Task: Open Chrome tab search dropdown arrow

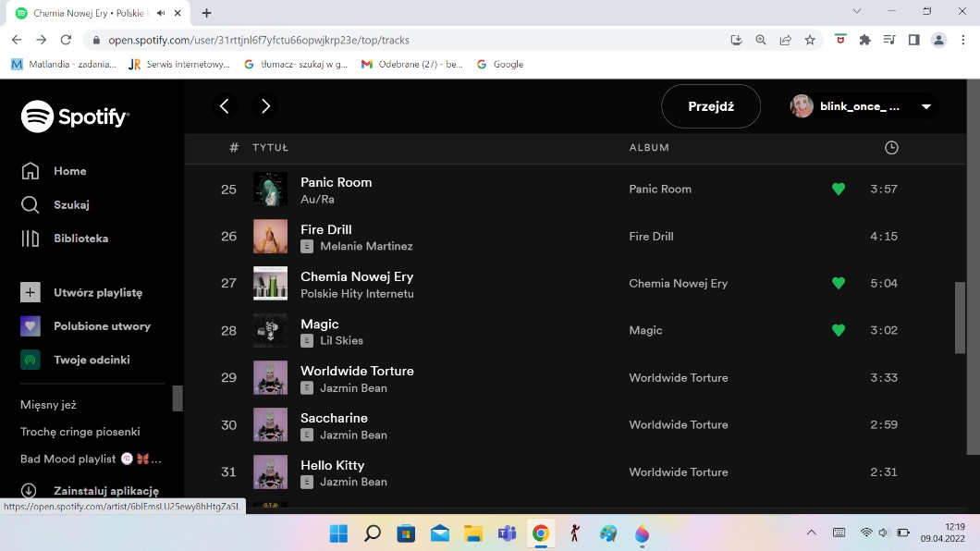Action: tap(857, 12)
